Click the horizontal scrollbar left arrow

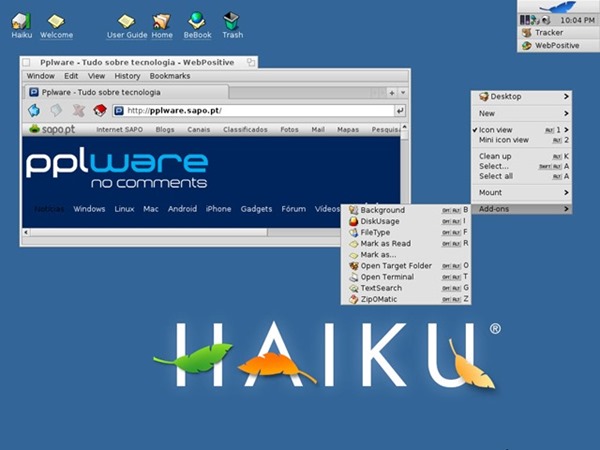pos(26,232)
